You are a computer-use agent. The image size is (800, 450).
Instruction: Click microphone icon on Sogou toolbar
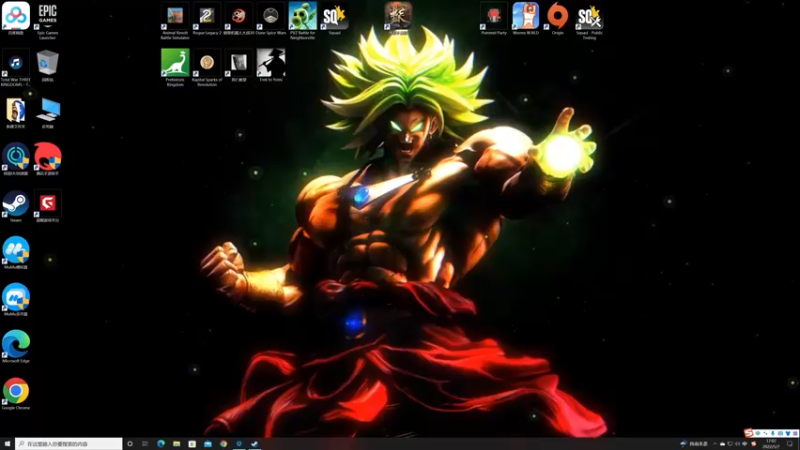click(x=773, y=433)
